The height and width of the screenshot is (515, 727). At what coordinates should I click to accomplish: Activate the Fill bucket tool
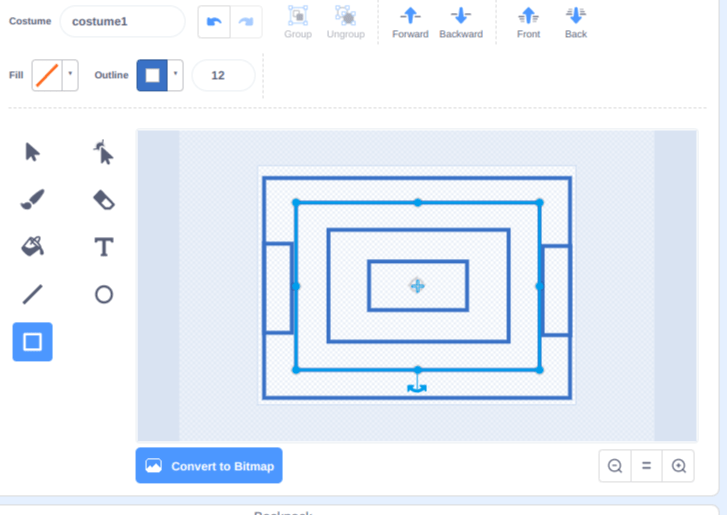click(32, 246)
